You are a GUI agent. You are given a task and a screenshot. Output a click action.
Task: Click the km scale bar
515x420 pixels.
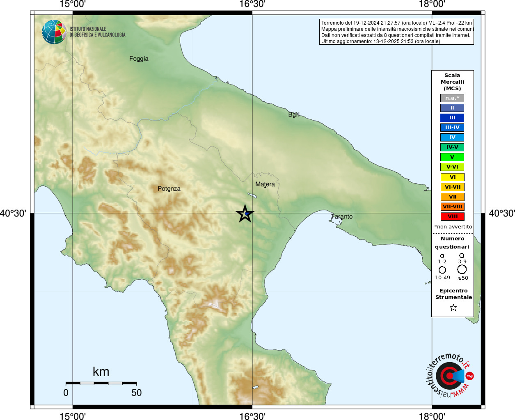click(101, 383)
